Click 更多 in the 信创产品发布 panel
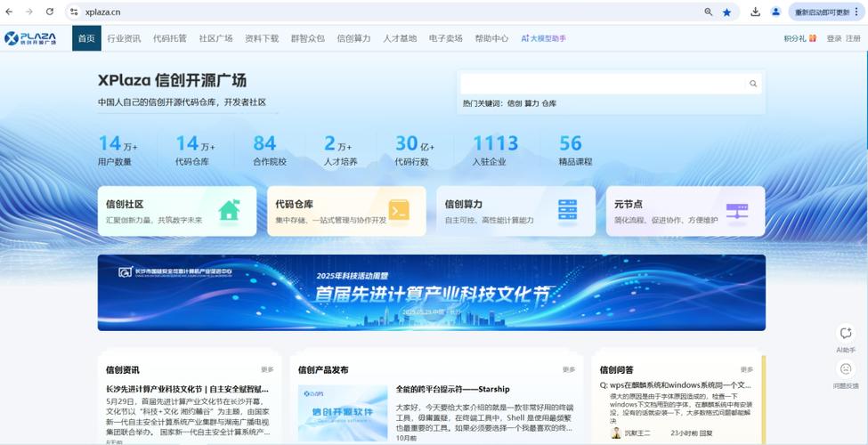 (x=569, y=369)
